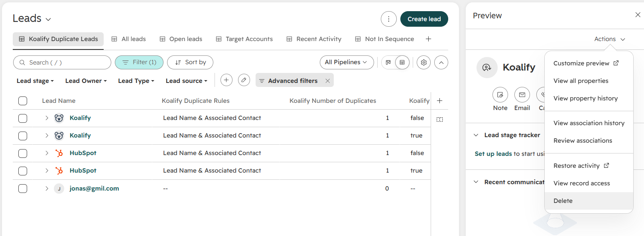This screenshot has width=644, height=236.
Task: Check the second HubSpot row checkbox
Action: pyautogui.click(x=23, y=171)
